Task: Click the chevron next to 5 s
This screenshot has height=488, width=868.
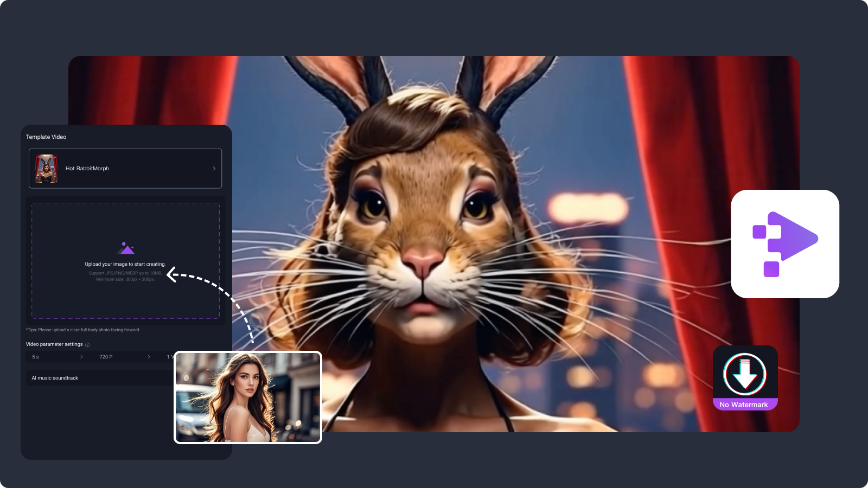Action: point(82,357)
